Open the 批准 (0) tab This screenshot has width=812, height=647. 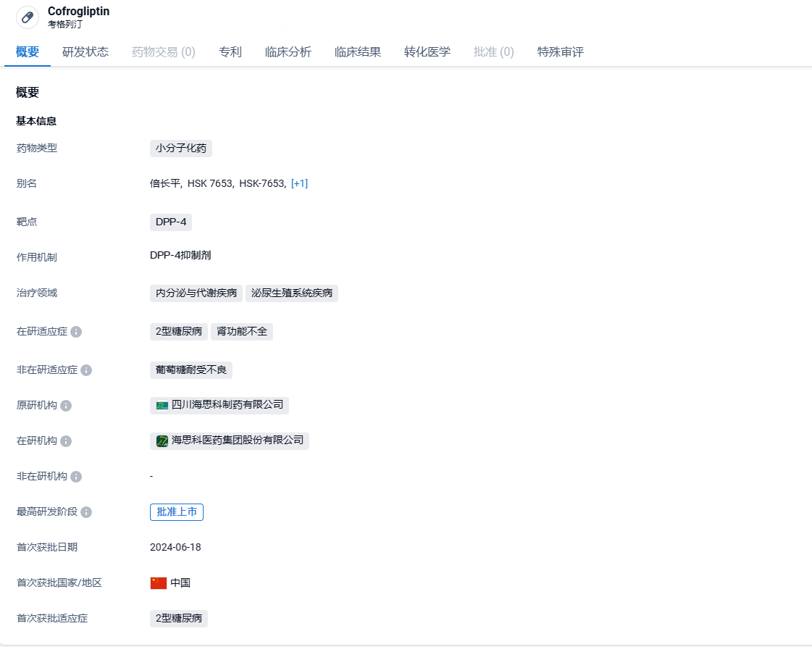pyautogui.click(x=493, y=51)
